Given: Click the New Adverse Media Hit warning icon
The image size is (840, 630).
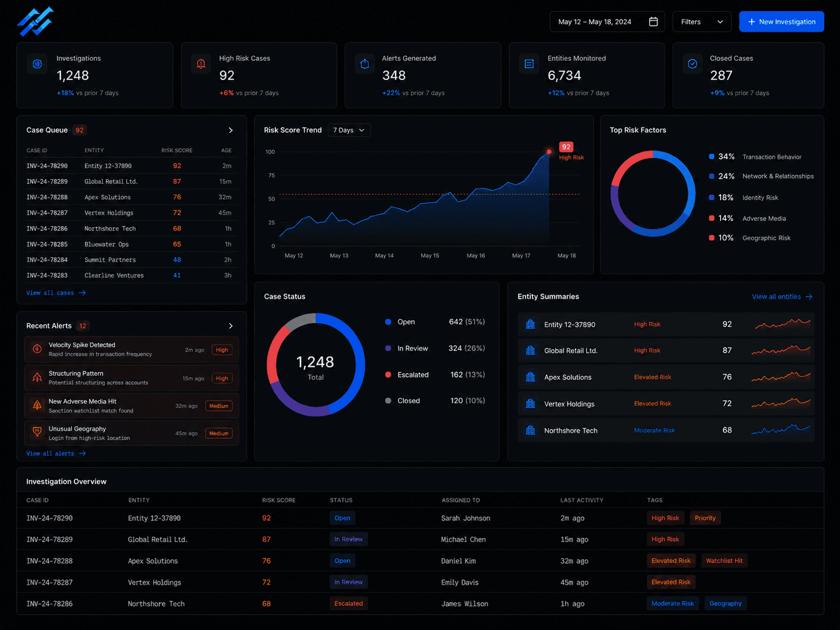Looking at the screenshot, I should [37, 405].
